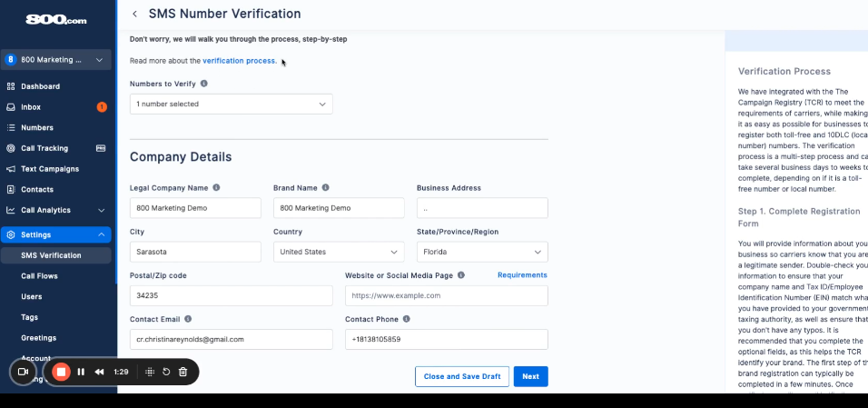Open the State dropdown showing Florida
This screenshot has width=868, height=408.
(482, 252)
